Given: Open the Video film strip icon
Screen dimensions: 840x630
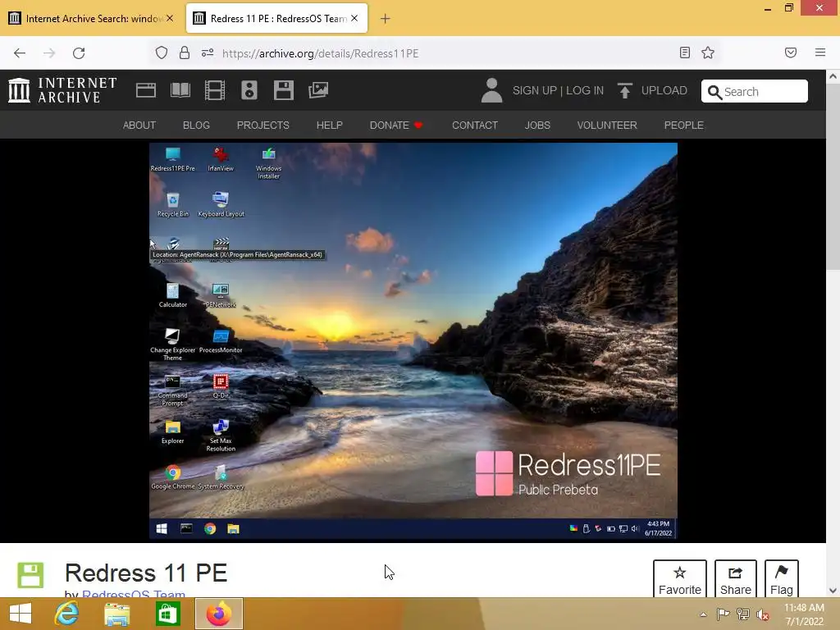Looking at the screenshot, I should click(x=215, y=90).
